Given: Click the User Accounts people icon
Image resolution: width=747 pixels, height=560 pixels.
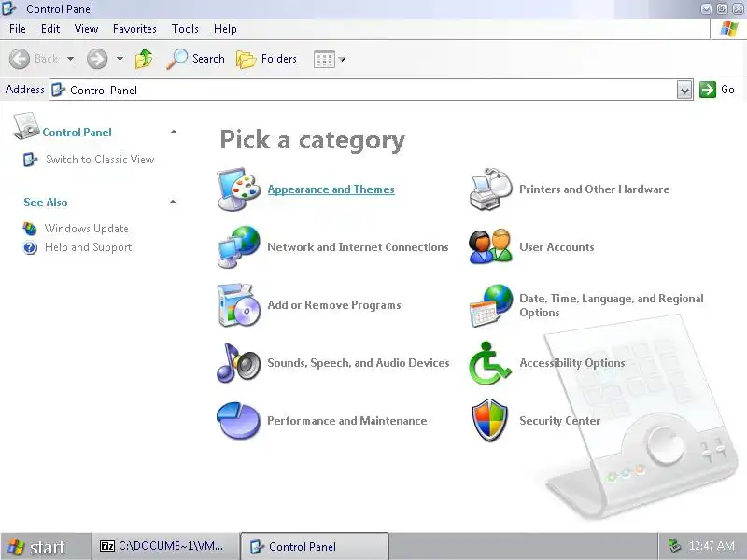Looking at the screenshot, I should [x=491, y=247].
